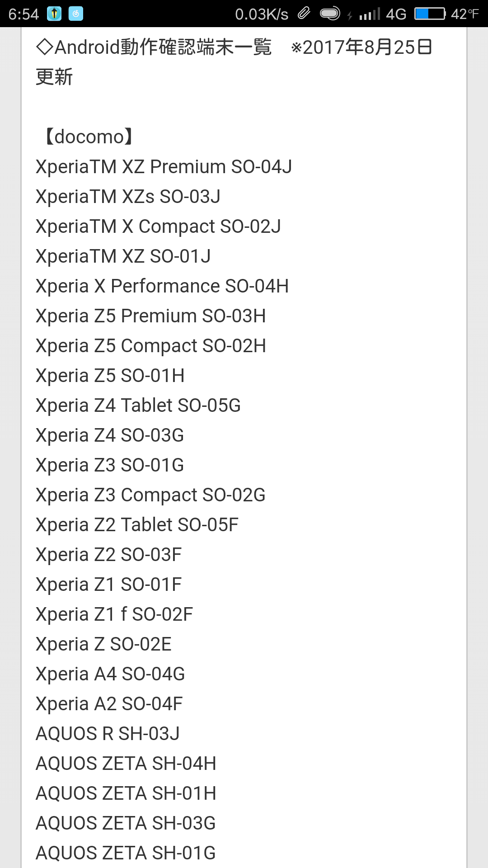Screen dimensions: 488x868
Task: Tap the Android動作確認端末一覧 heading
Action: tap(154, 47)
